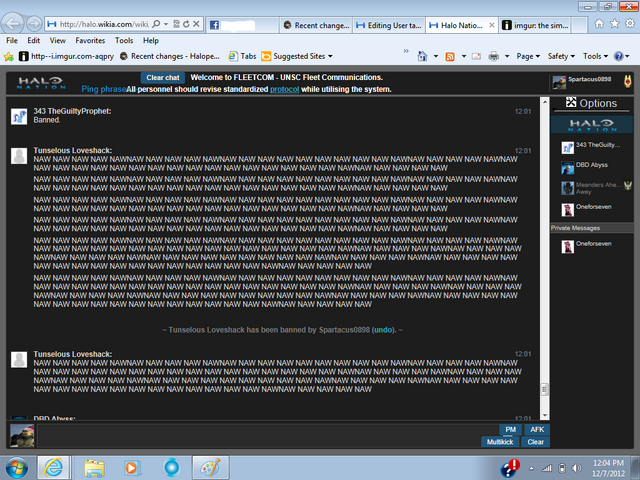Image resolution: width=640 pixels, height=480 pixels.
Task: Open Favorites star icon at top right
Action: pyautogui.click(x=614, y=24)
